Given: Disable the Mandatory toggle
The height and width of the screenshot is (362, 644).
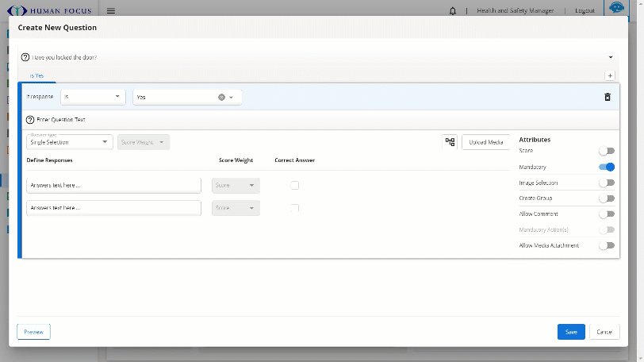Looking at the screenshot, I should tap(607, 168).
